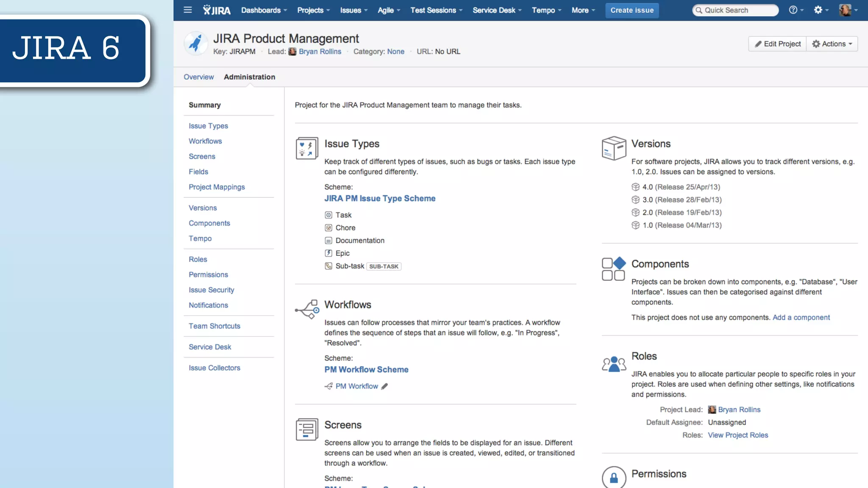Open Screens in the sidebar
The height and width of the screenshot is (488, 868).
(x=202, y=156)
